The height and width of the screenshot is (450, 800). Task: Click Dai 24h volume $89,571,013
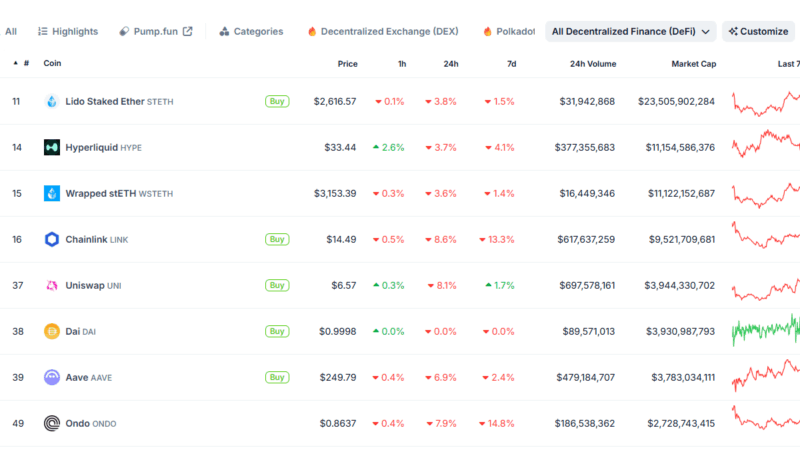pyautogui.click(x=589, y=331)
